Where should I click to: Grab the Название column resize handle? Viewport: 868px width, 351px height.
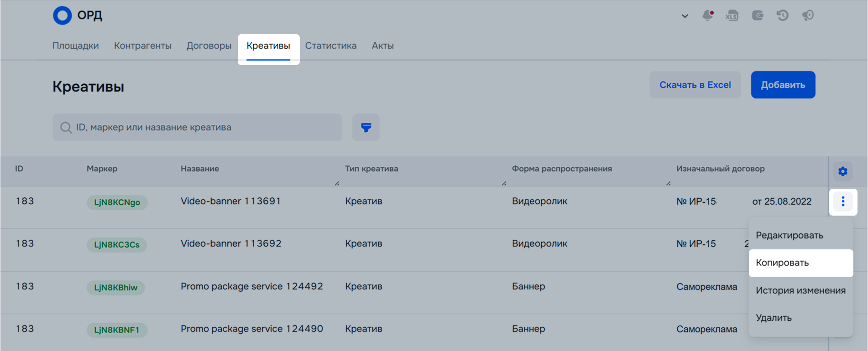337,183
